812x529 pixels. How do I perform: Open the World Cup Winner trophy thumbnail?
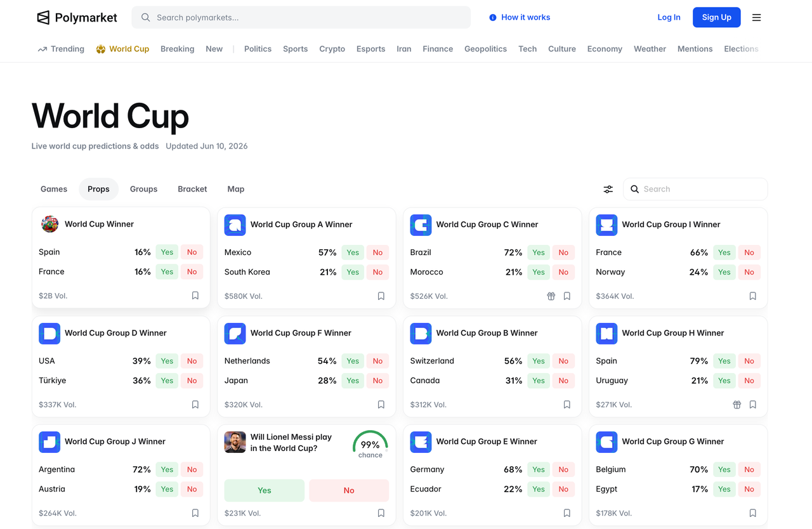click(x=49, y=224)
